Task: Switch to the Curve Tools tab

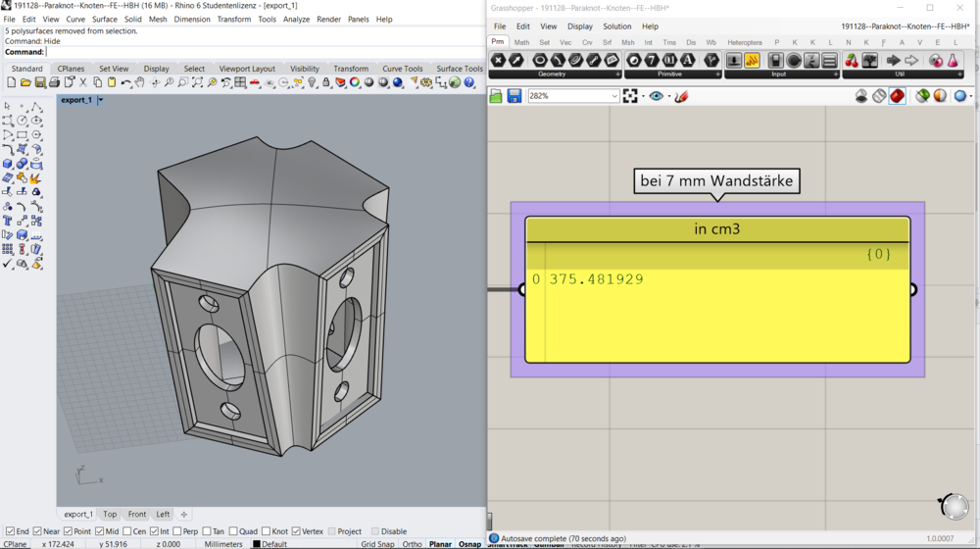Action: click(x=402, y=69)
